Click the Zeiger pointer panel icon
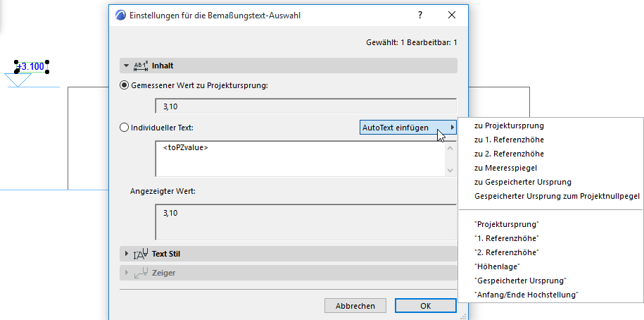 tap(140, 272)
